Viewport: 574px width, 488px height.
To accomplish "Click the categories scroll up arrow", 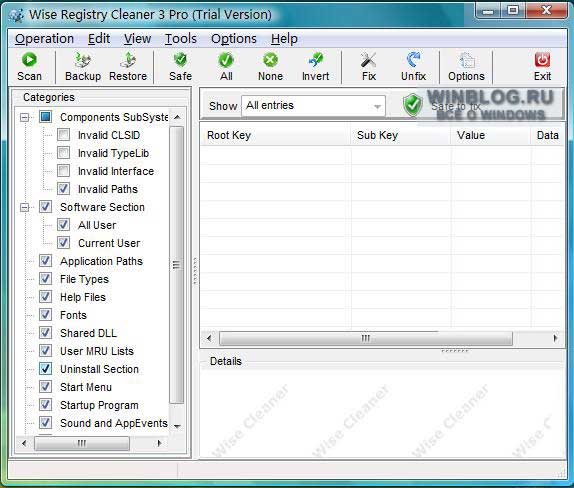I will point(177,117).
